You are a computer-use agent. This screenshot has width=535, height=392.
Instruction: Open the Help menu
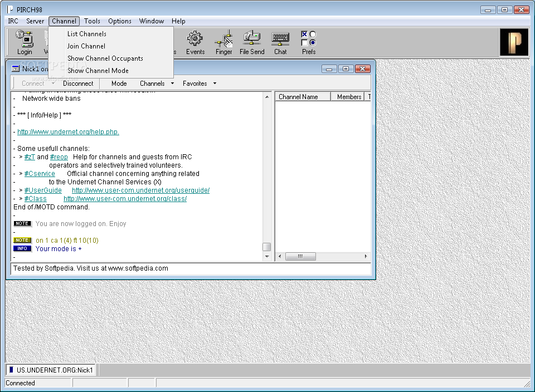178,21
